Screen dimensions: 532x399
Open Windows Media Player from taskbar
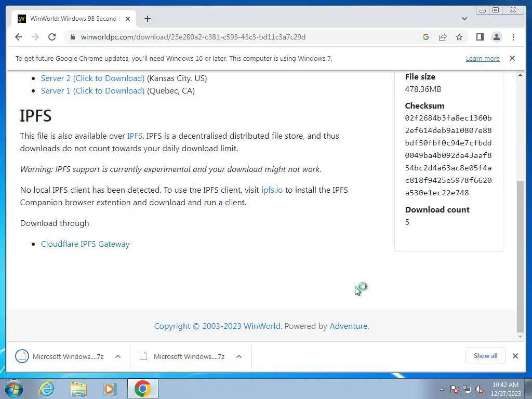click(x=110, y=389)
